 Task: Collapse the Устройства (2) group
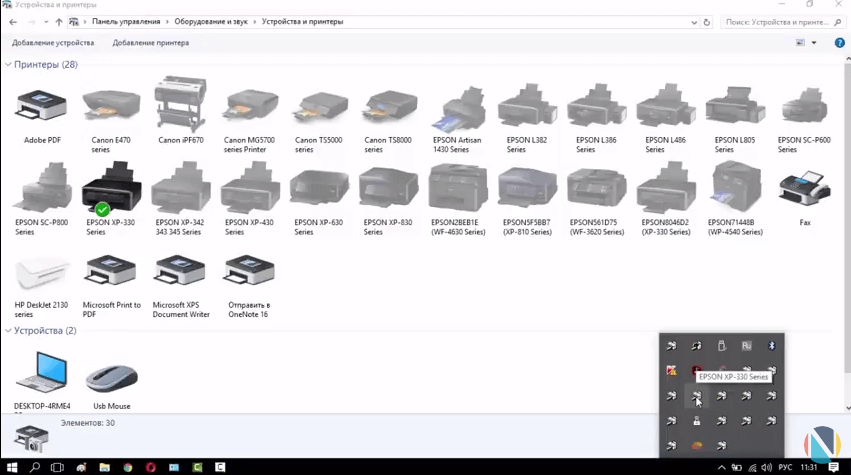[x=8, y=331]
